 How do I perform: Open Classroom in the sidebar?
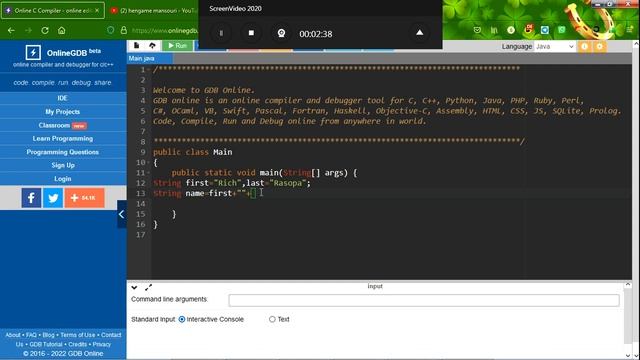pyautogui.click(x=63, y=125)
